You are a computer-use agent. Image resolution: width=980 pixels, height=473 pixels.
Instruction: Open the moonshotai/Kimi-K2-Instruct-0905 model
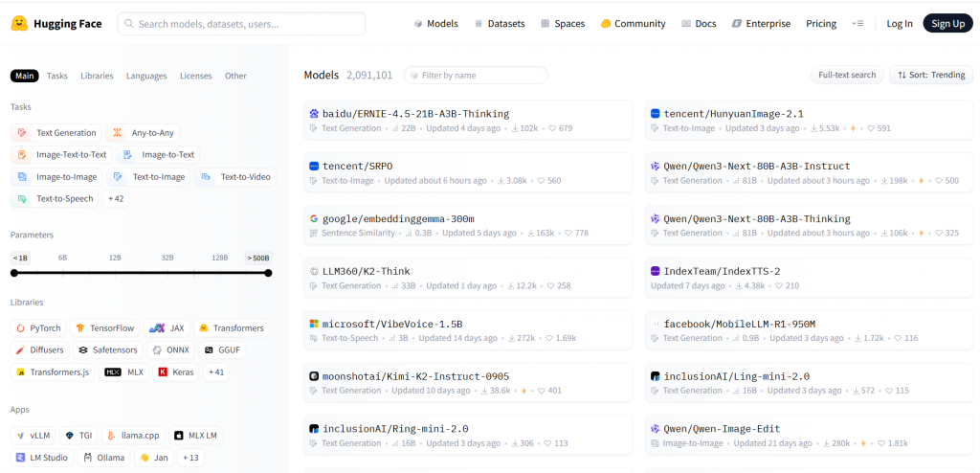(467, 383)
